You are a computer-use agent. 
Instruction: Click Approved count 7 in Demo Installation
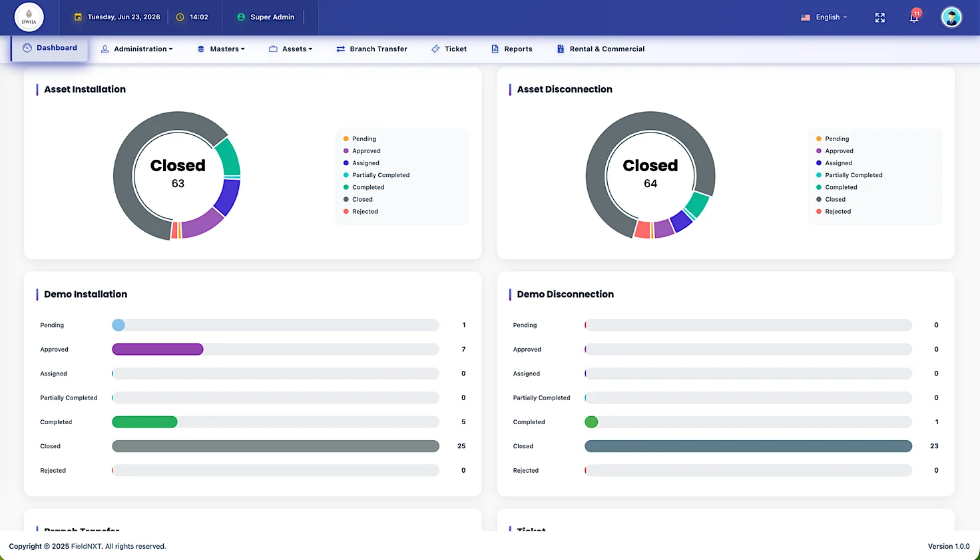point(463,349)
